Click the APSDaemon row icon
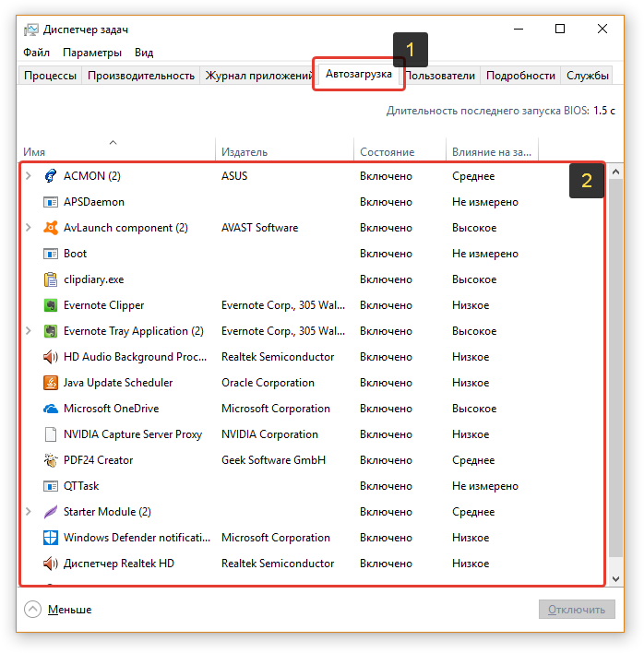Screen dimensions: 644x653 (51, 202)
